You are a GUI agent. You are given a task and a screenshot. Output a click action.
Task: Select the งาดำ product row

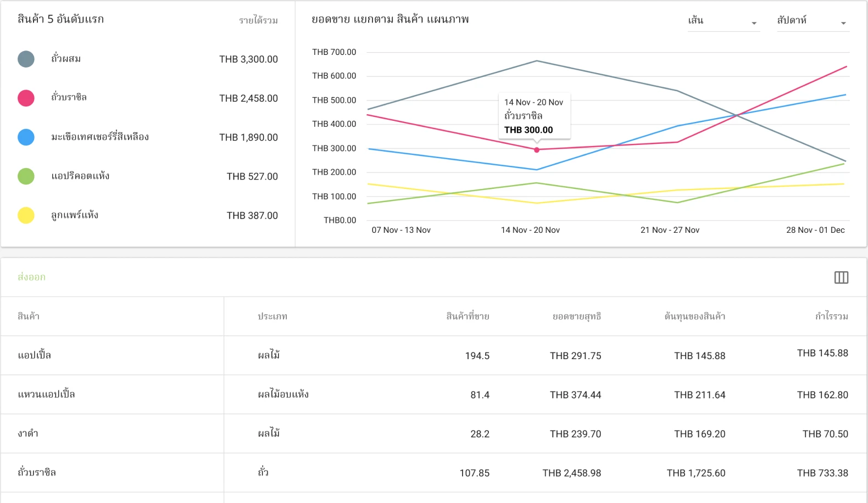(28, 433)
